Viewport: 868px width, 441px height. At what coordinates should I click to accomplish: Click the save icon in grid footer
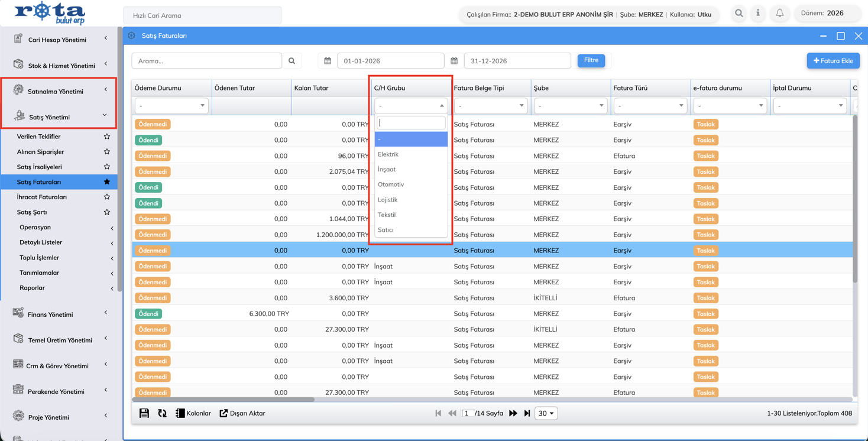click(144, 413)
